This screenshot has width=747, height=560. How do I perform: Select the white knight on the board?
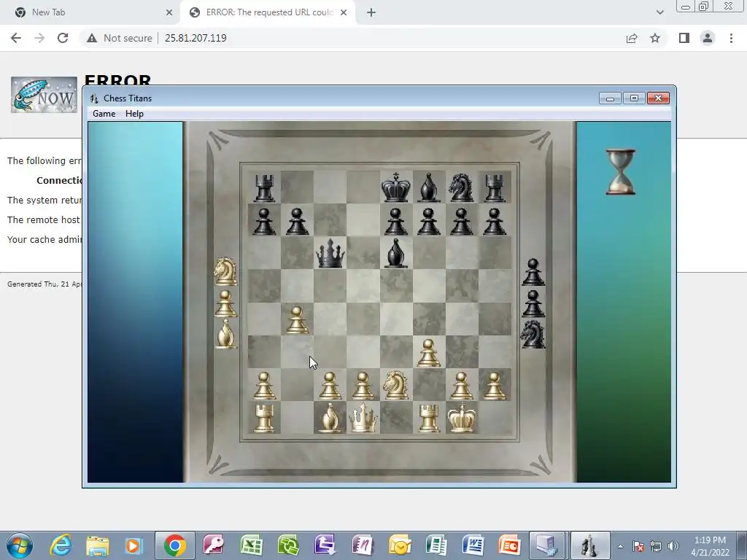point(396,385)
